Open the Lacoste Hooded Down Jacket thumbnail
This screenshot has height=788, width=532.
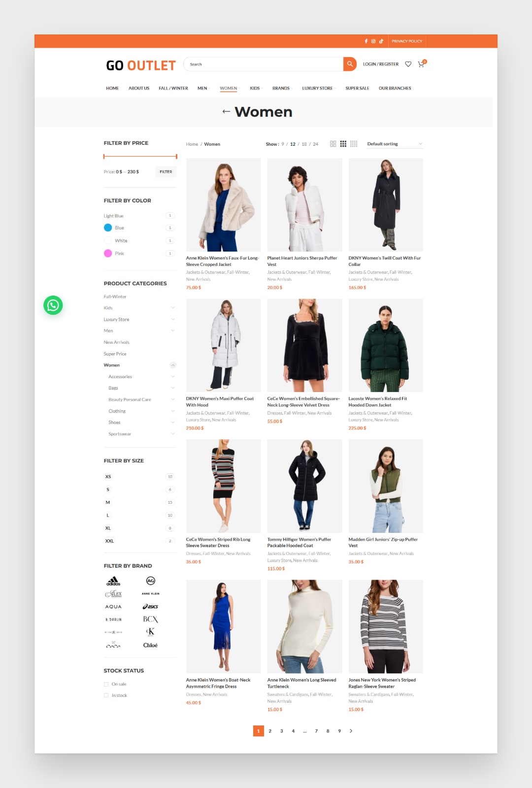click(386, 345)
